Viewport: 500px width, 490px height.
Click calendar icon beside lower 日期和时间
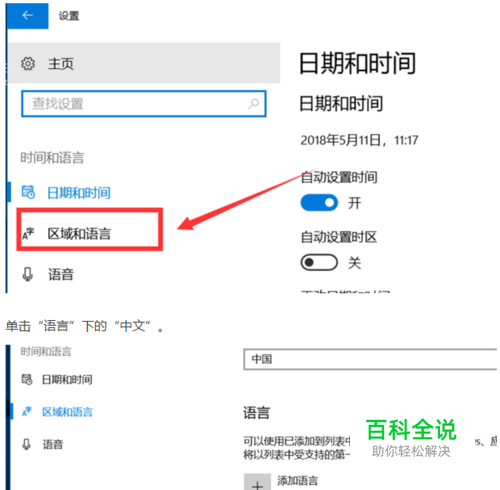click(x=27, y=379)
